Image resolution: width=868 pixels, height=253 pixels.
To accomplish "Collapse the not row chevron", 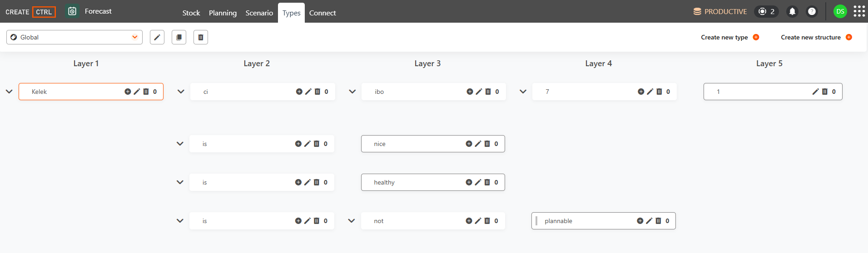I will [x=351, y=221].
